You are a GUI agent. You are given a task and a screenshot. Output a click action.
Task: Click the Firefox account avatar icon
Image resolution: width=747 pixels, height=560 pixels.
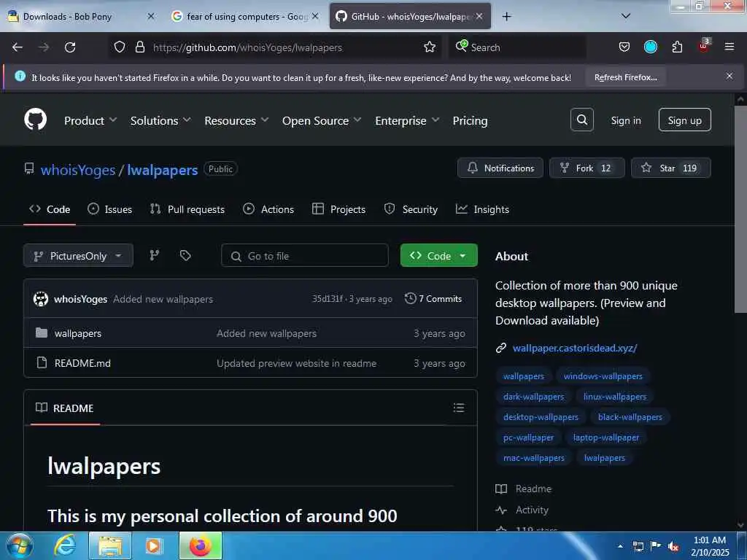651,47
